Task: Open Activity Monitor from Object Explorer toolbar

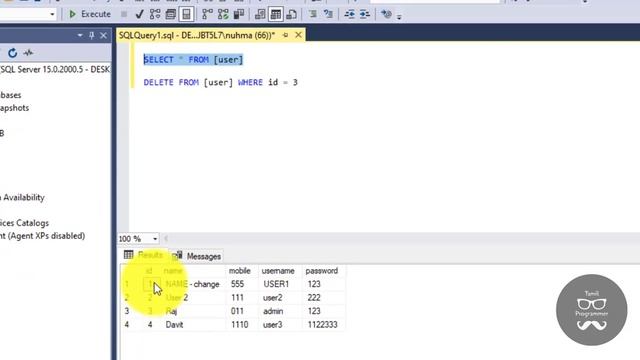Action: tap(28, 53)
